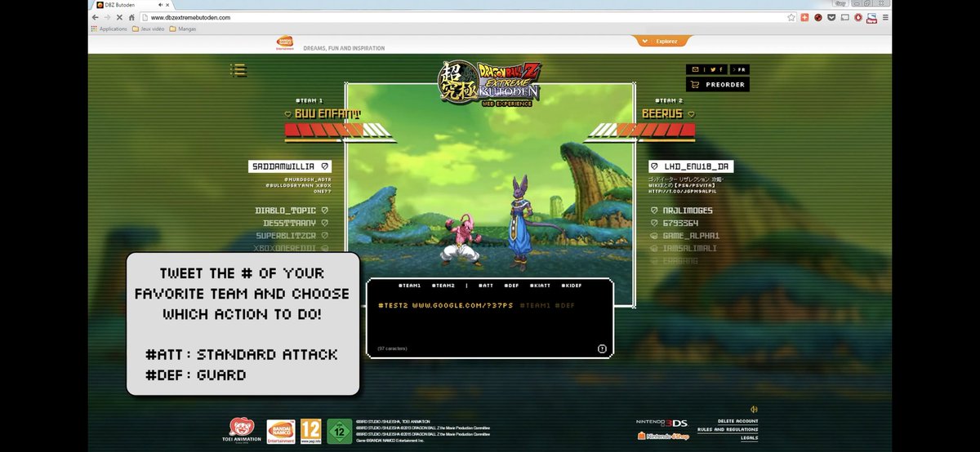Click the shield icon beside 6793364
This screenshot has height=452, width=980.
point(654,223)
